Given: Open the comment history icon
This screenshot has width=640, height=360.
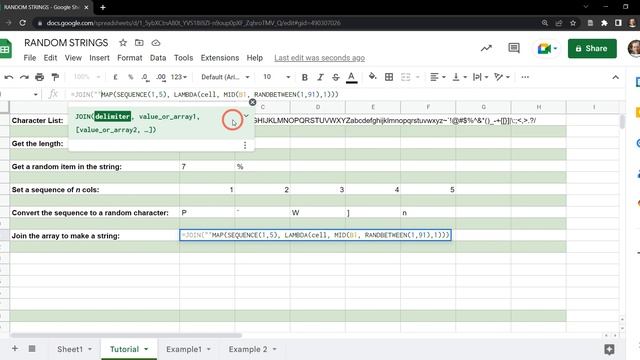Looking at the screenshot, I should pos(514,49).
